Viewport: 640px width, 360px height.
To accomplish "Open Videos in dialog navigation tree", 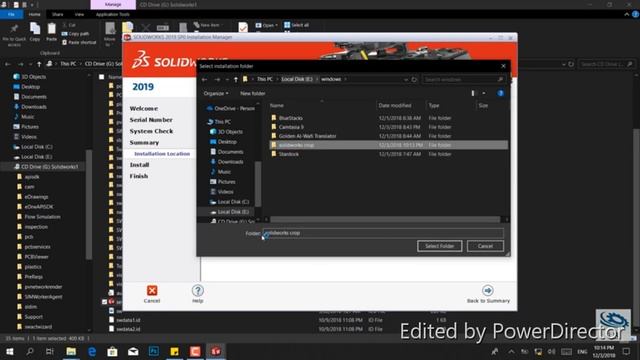I will coord(222,192).
